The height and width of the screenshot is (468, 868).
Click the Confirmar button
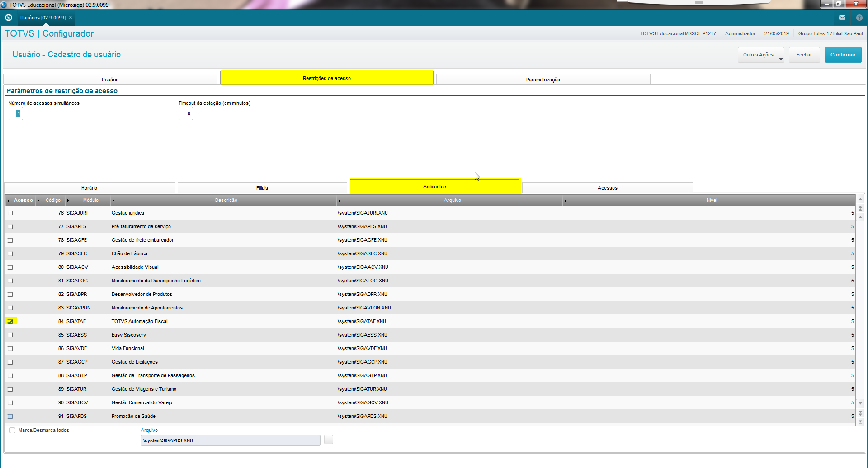(843, 55)
